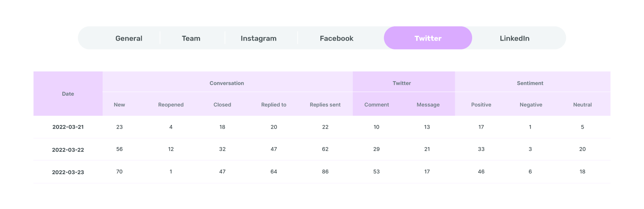Switch to the Facebook tab
This screenshot has width=644, height=209.
coord(336,38)
